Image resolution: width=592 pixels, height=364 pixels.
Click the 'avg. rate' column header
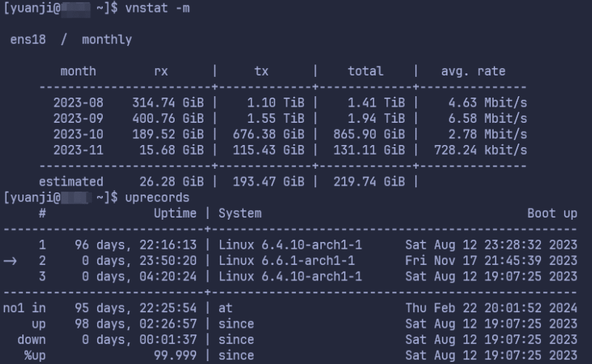(x=473, y=71)
